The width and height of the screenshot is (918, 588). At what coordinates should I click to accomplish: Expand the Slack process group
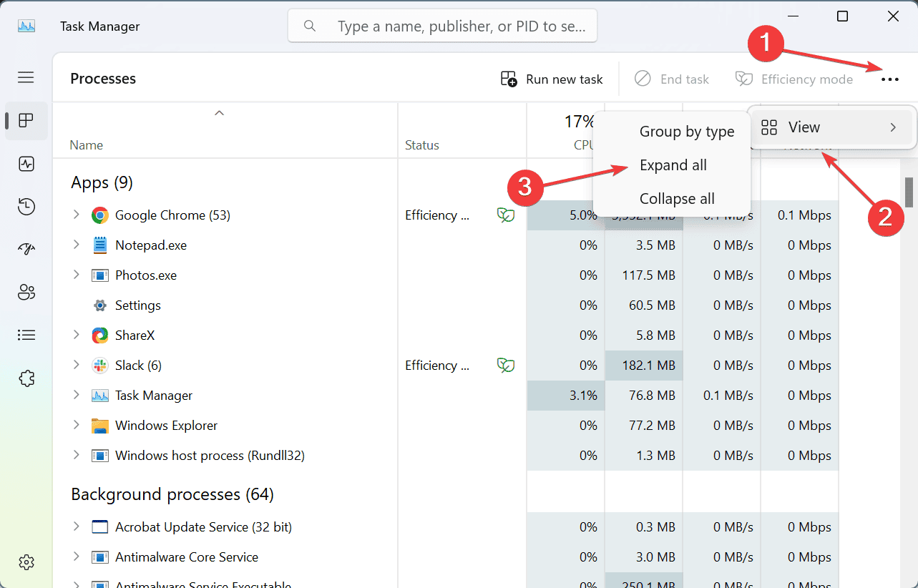(x=77, y=365)
